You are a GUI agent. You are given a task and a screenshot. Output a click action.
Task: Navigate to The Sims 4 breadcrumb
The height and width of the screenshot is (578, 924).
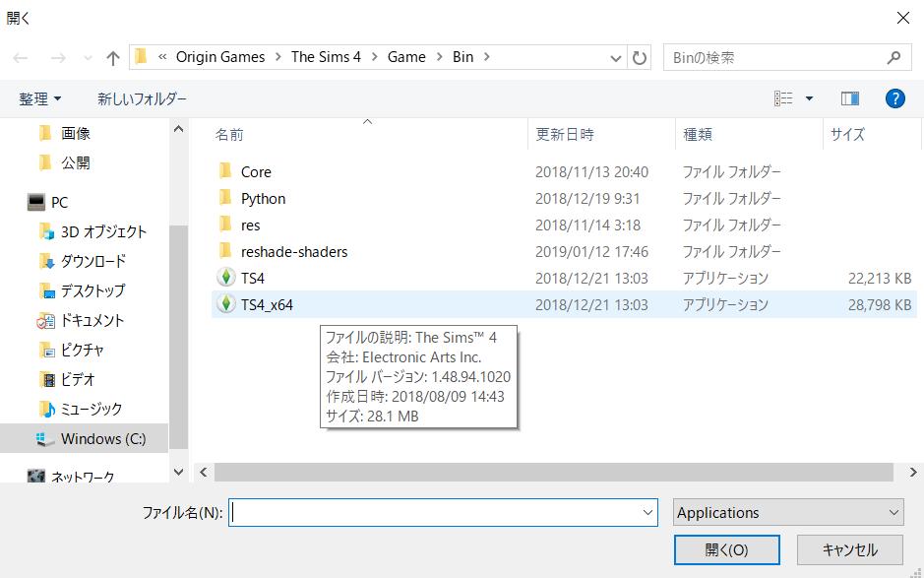tap(326, 57)
